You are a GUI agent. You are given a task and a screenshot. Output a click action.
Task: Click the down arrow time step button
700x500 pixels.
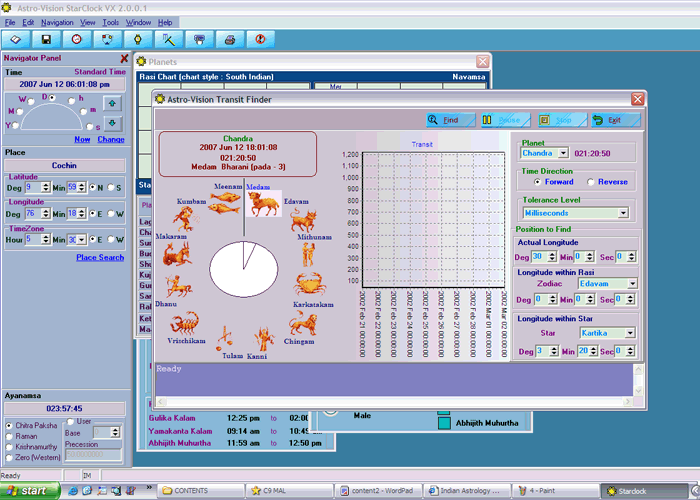tap(112, 123)
